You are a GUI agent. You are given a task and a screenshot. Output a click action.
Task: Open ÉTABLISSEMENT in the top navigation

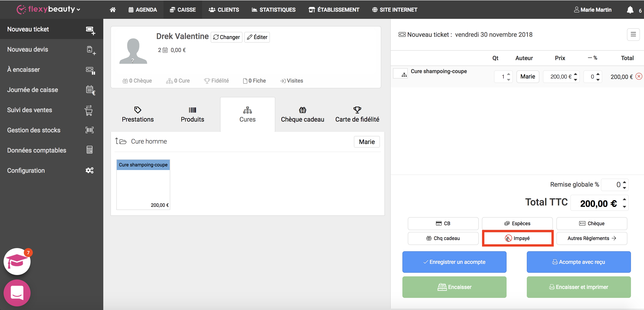[334, 10]
